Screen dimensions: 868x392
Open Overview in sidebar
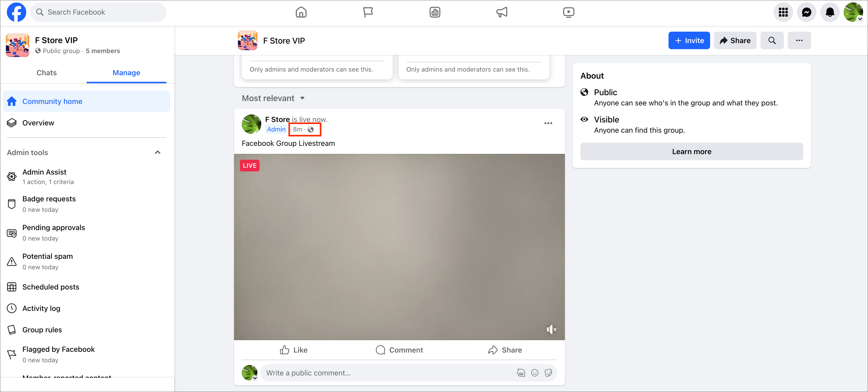click(87, 123)
